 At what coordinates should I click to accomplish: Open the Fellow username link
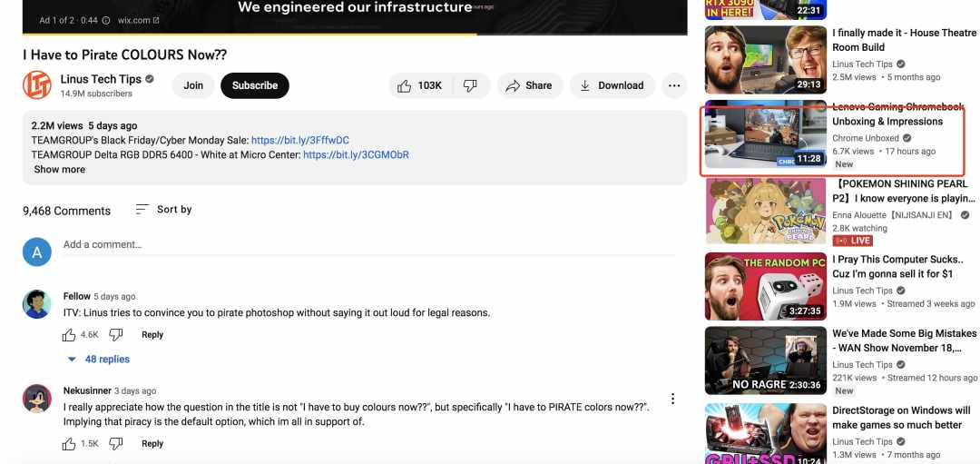tap(77, 296)
